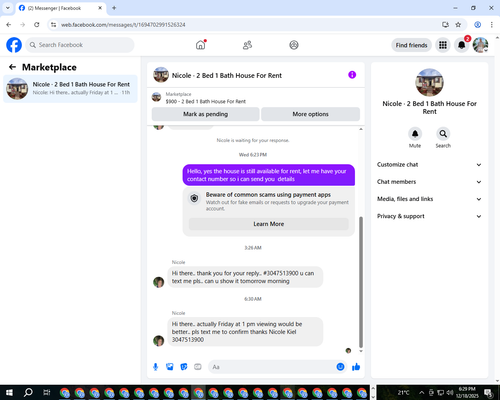
Task: Click the chat messages scrollbar
Action: (361, 282)
